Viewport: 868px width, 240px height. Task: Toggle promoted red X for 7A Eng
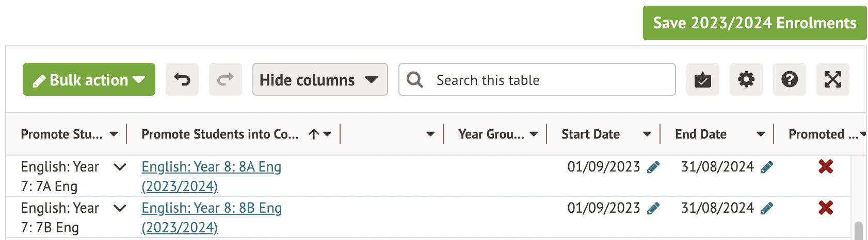coord(826,166)
